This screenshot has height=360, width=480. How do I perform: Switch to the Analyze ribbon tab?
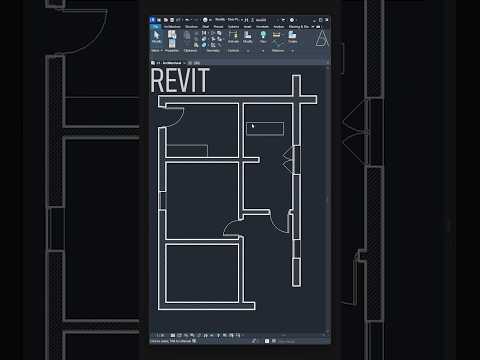(279, 27)
